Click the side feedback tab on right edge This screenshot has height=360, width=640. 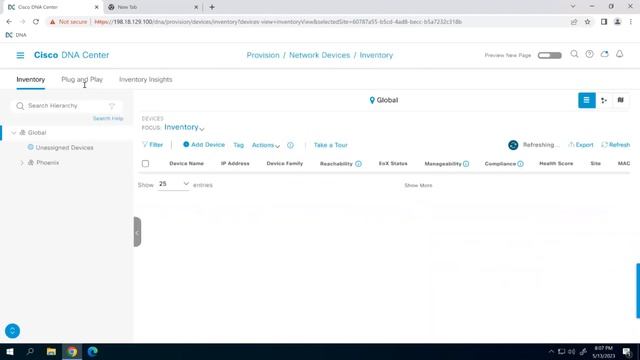[638, 291]
